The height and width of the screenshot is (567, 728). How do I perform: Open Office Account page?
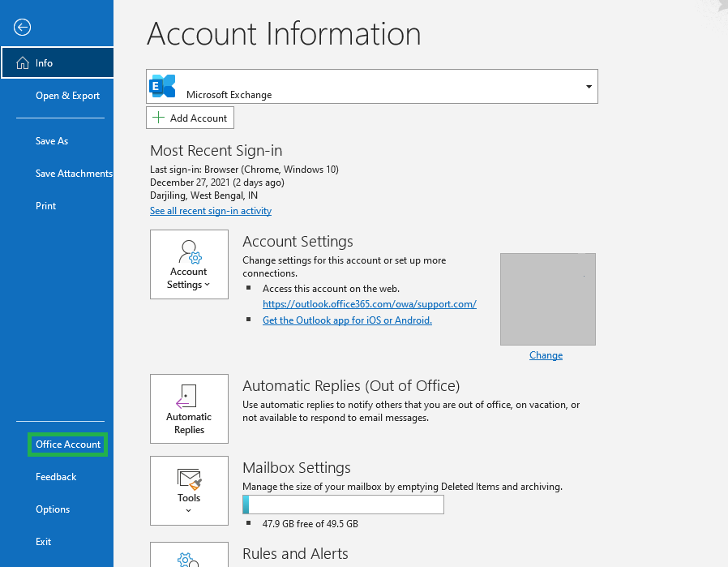coord(68,445)
